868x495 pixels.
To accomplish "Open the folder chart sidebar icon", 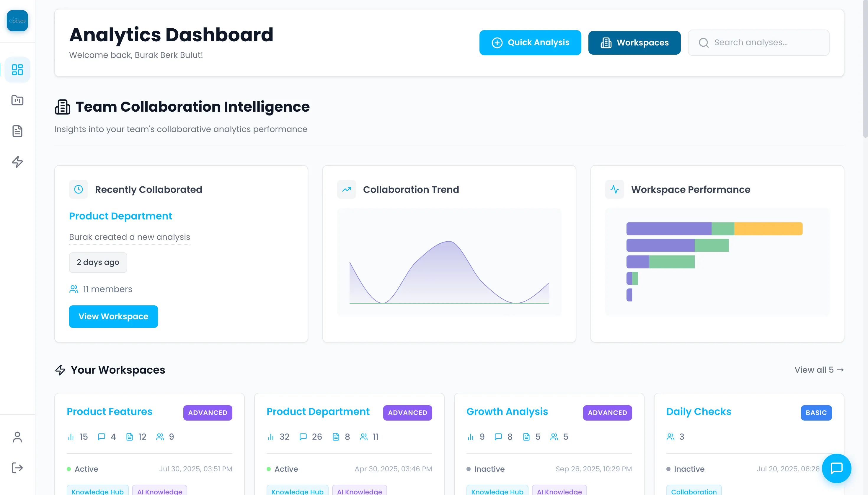I will (17, 100).
